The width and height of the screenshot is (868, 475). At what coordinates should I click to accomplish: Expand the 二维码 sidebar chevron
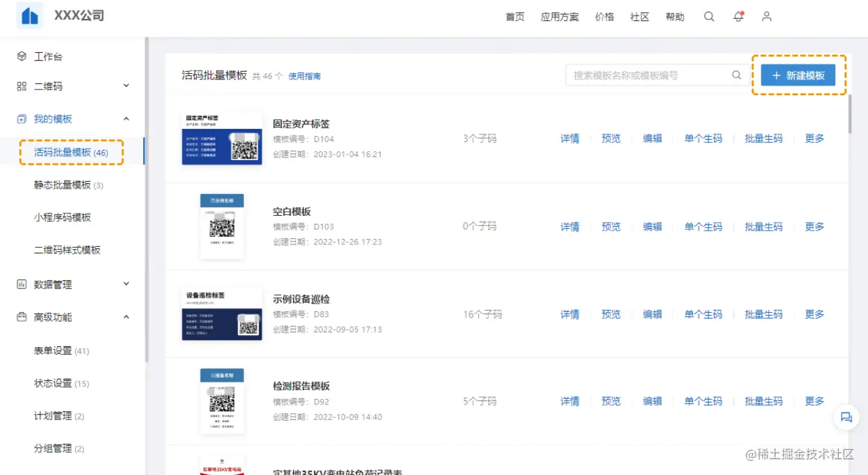click(126, 85)
